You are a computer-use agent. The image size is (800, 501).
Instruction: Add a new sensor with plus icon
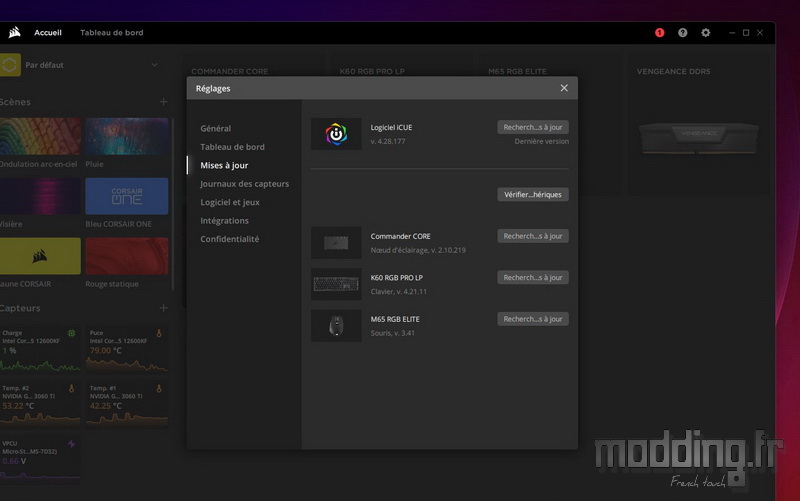tap(163, 308)
